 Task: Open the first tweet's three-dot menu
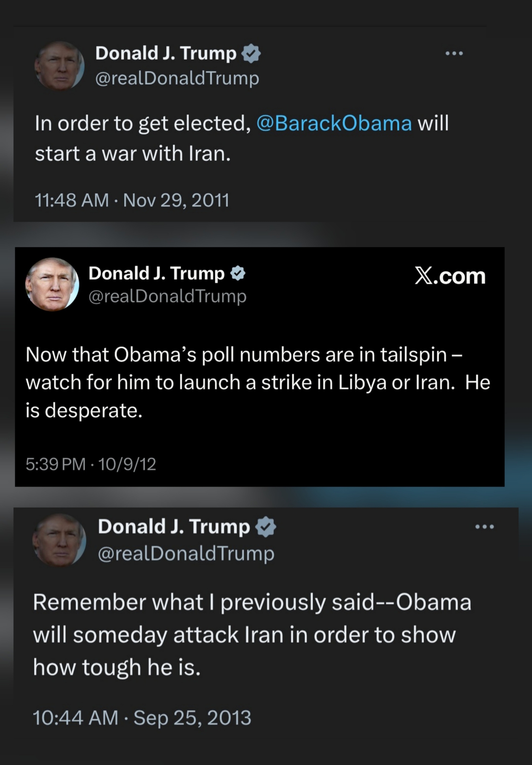tap(454, 54)
